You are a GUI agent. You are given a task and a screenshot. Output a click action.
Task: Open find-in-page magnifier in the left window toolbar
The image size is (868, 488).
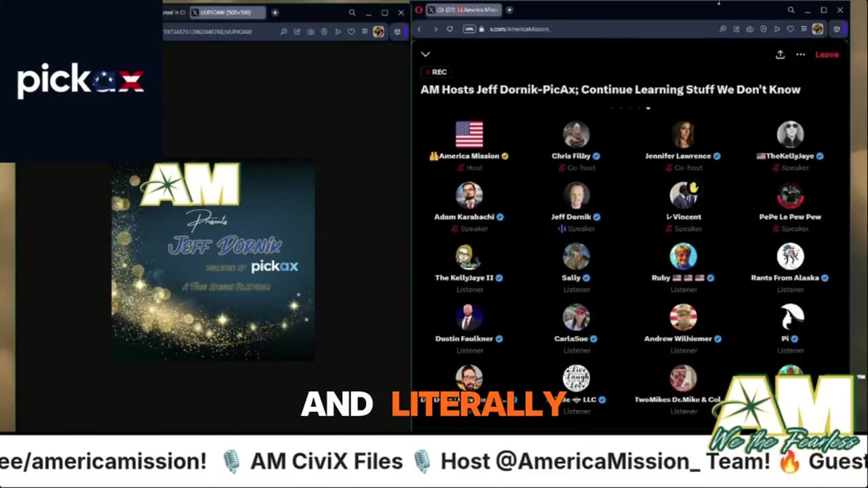[x=283, y=31]
